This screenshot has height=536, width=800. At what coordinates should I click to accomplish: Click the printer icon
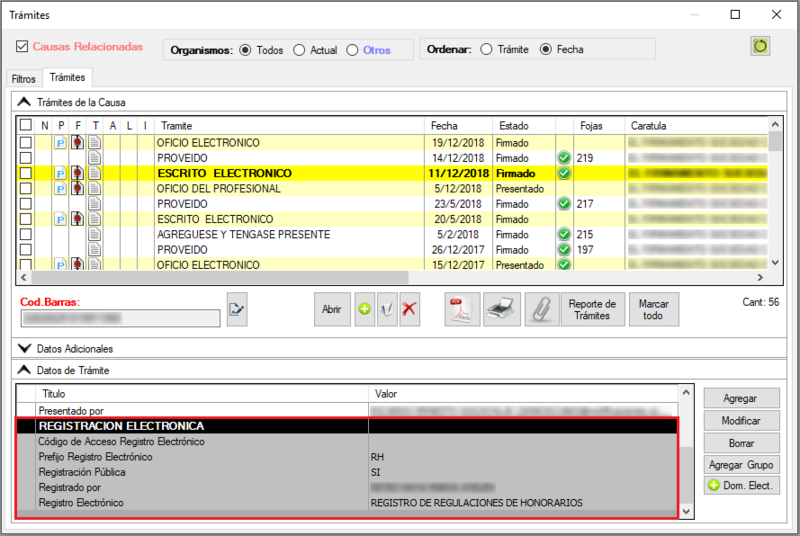(502, 309)
